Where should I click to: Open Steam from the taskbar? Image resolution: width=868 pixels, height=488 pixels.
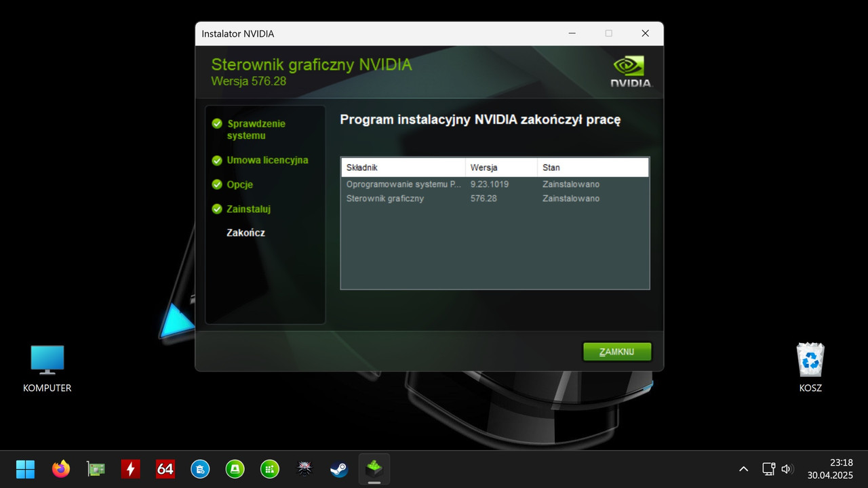pos(339,468)
